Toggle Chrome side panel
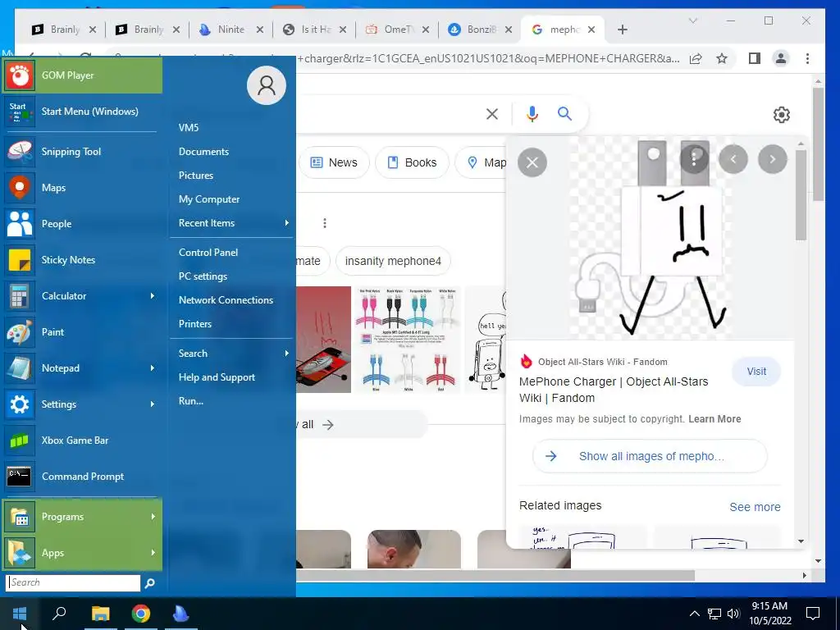Viewport: 840px width, 630px height. [755, 58]
